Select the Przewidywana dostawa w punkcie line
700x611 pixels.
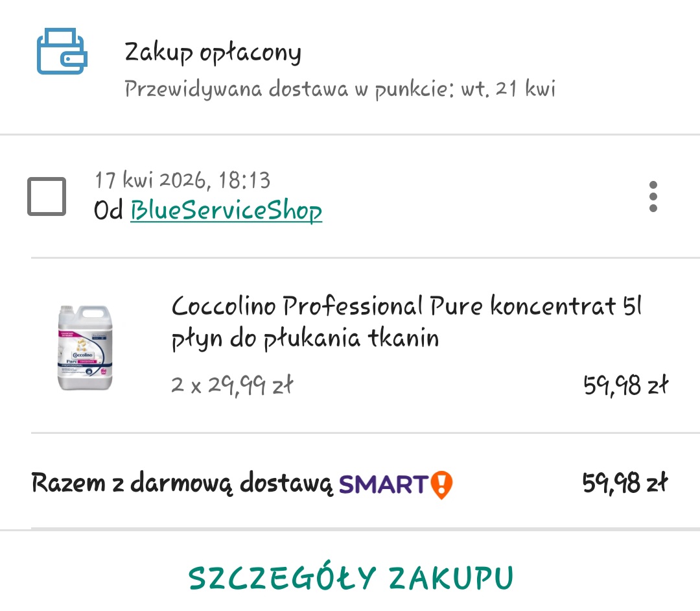pyautogui.click(x=340, y=89)
